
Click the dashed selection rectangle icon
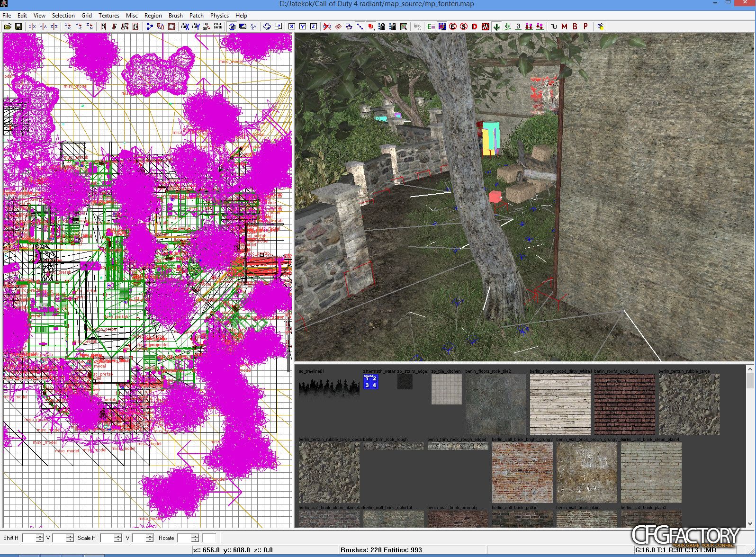(171, 27)
